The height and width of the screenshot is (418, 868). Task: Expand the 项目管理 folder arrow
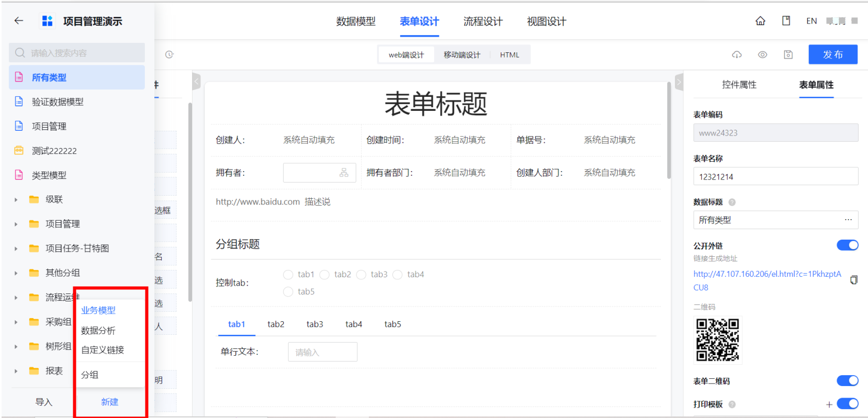[x=16, y=224]
